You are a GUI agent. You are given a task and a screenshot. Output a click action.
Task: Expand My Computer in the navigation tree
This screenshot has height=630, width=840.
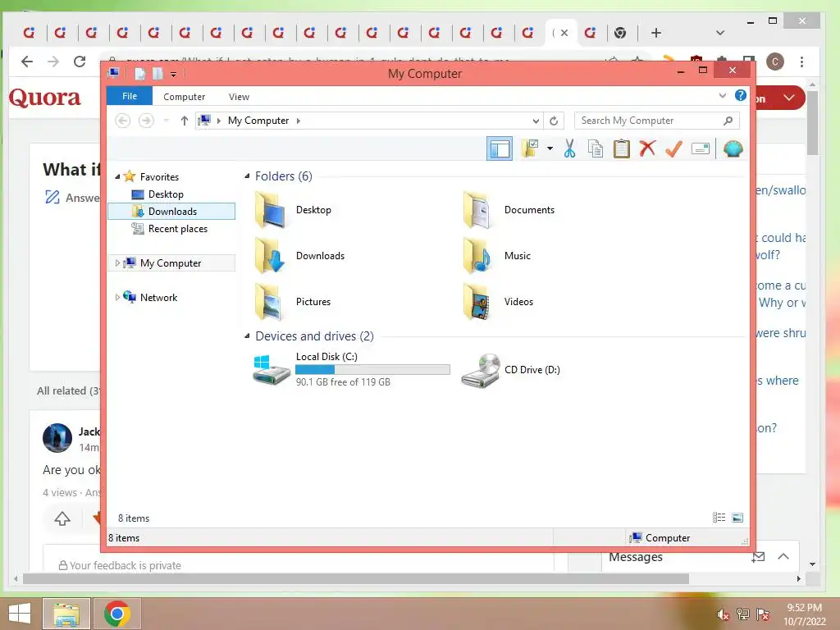[x=117, y=263]
